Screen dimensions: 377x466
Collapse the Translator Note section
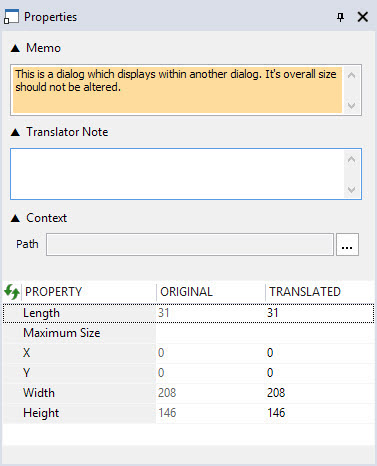click(x=15, y=132)
